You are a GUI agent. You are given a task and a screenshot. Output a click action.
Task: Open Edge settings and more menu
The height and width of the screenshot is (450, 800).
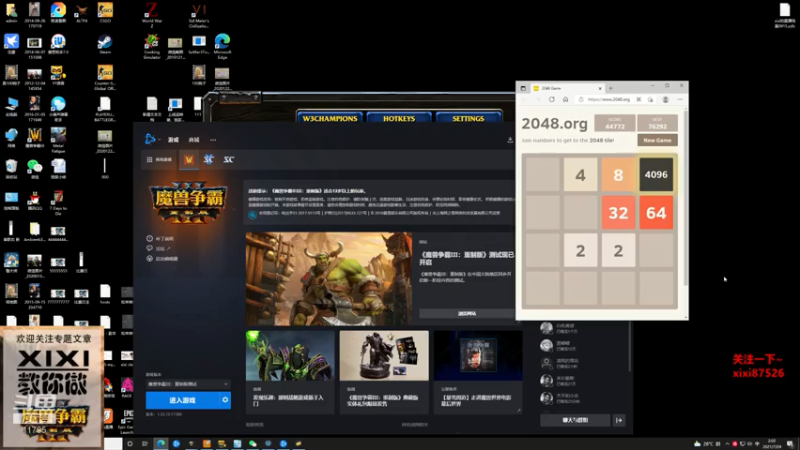[680, 99]
